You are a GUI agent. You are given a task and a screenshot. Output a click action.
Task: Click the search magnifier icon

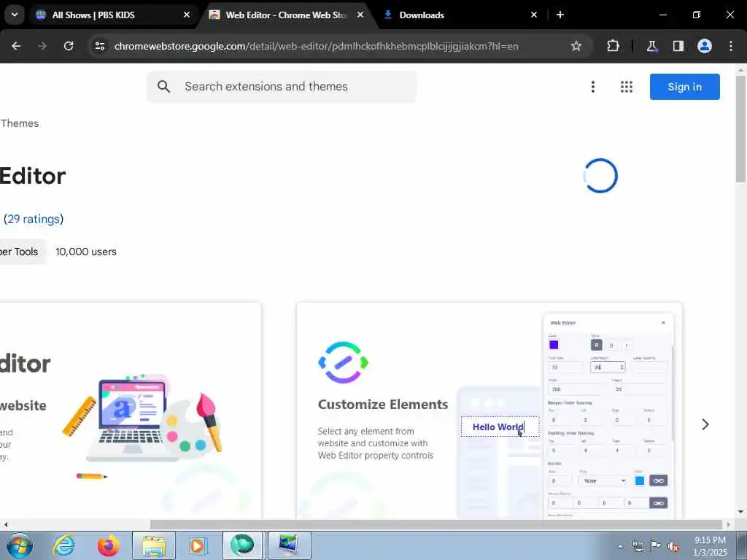(163, 87)
